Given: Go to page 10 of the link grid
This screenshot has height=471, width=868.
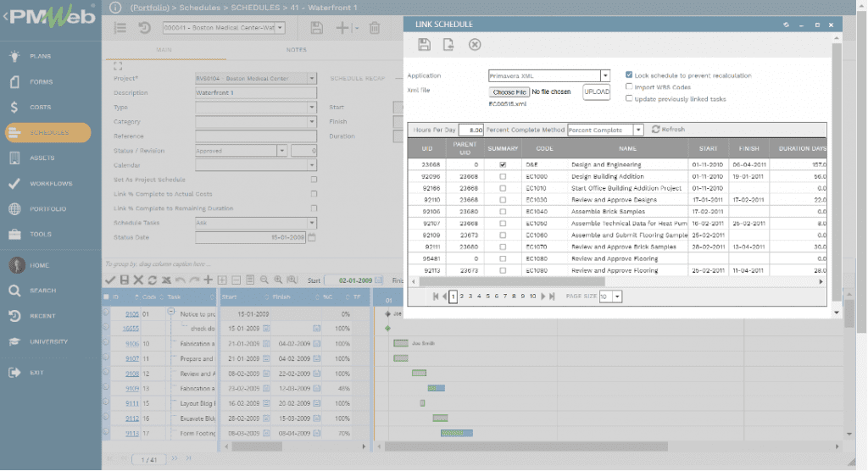Looking at the screenshot, I should tap(532, 296).
